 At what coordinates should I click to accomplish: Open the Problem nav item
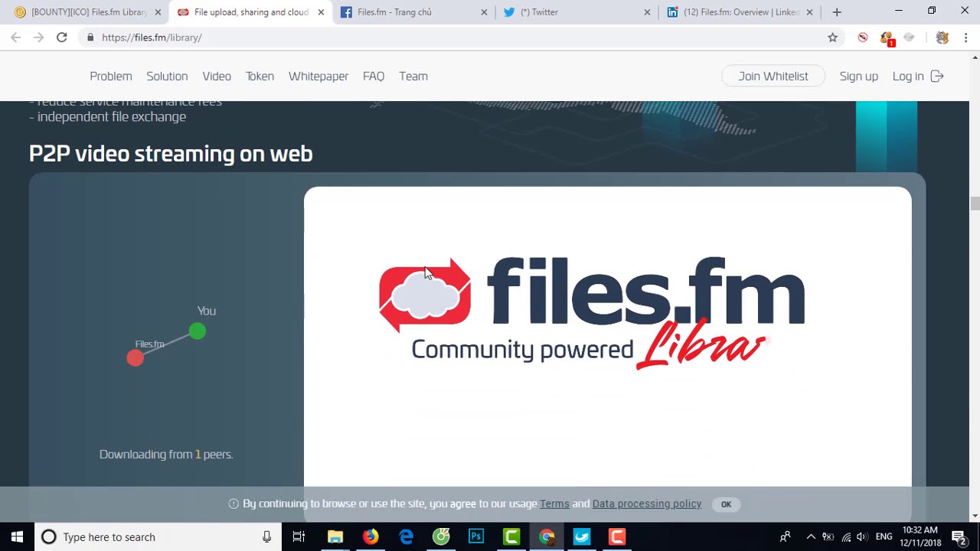(111, 76)
